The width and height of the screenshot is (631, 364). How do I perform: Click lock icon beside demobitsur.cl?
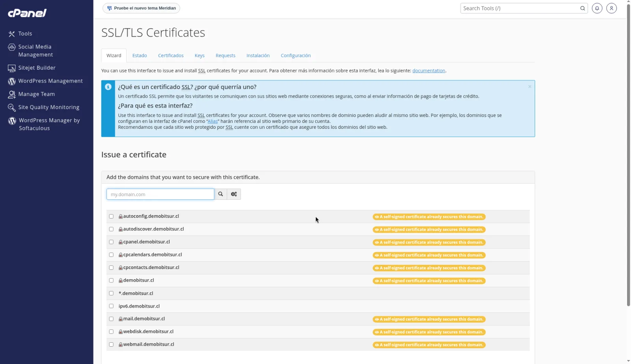pos(121,281)
